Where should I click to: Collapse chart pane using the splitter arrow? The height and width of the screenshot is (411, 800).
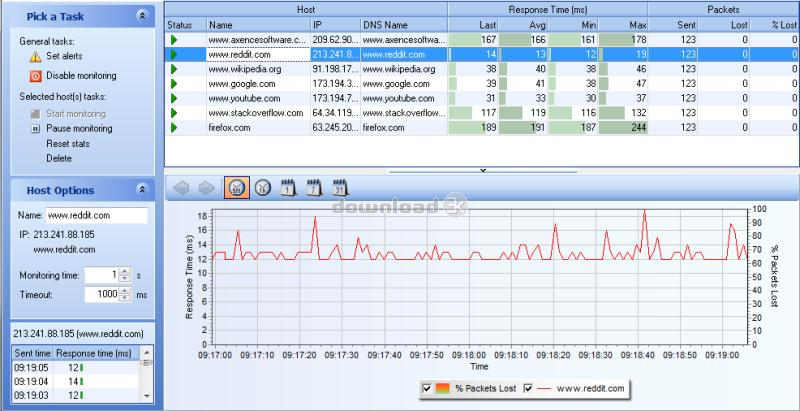(483, 170)
